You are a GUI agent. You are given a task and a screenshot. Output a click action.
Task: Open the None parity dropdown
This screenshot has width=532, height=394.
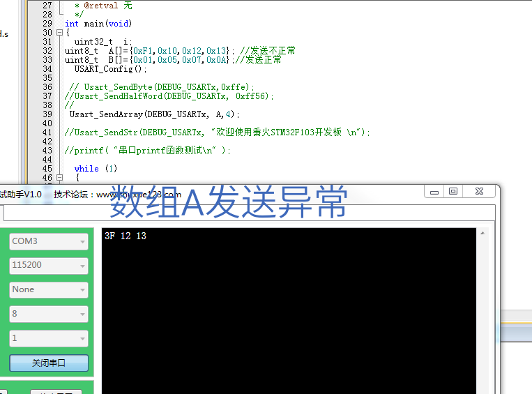click(48, 289)
